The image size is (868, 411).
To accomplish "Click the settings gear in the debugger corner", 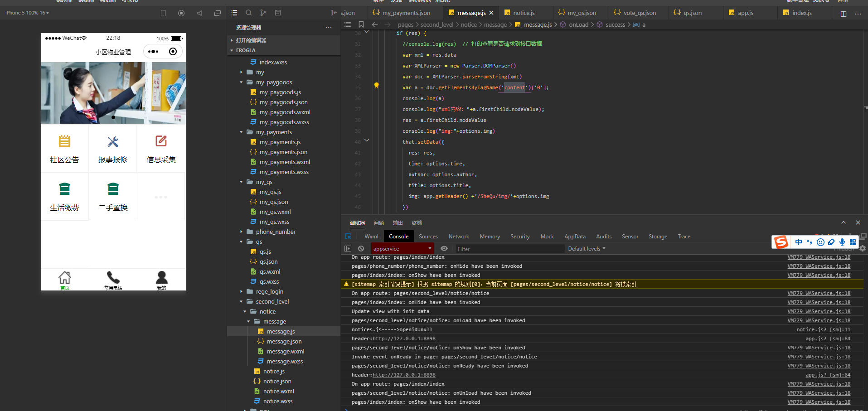I will point(862,249).
